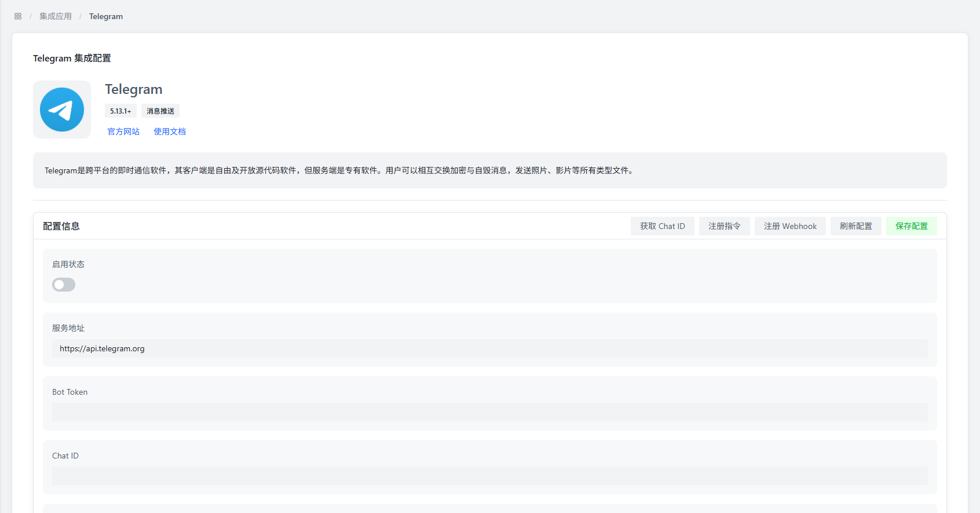Image resolution: width=980 pixels, height=513 pixels.
Task: Click into the Bot Token field
Action: click(x=489, y=412)
